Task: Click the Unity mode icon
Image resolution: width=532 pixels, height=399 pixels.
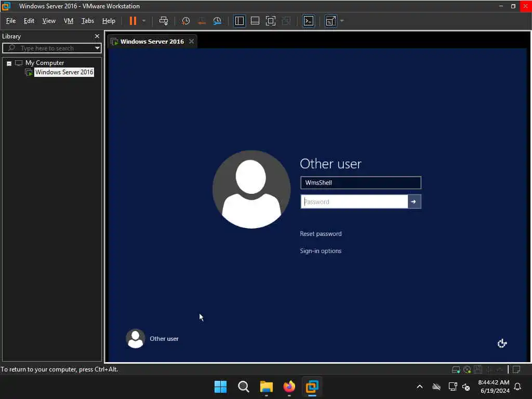Action: click(x=286, y=21)
